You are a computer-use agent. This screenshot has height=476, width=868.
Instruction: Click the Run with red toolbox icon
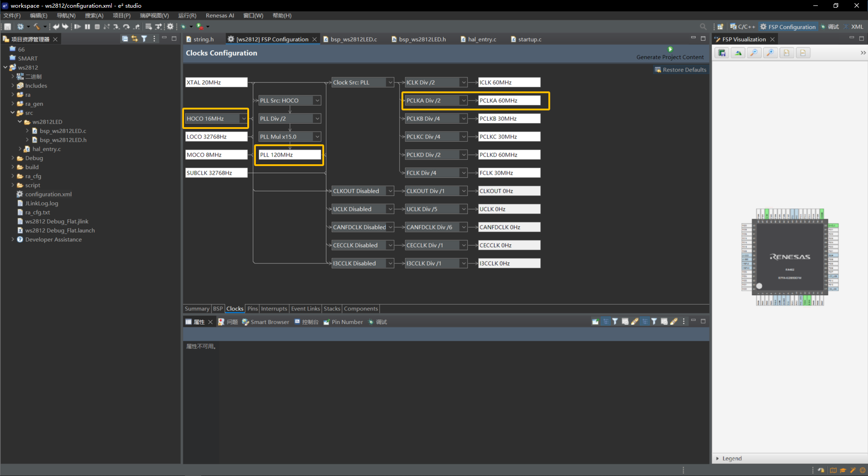tap(200, 27)
